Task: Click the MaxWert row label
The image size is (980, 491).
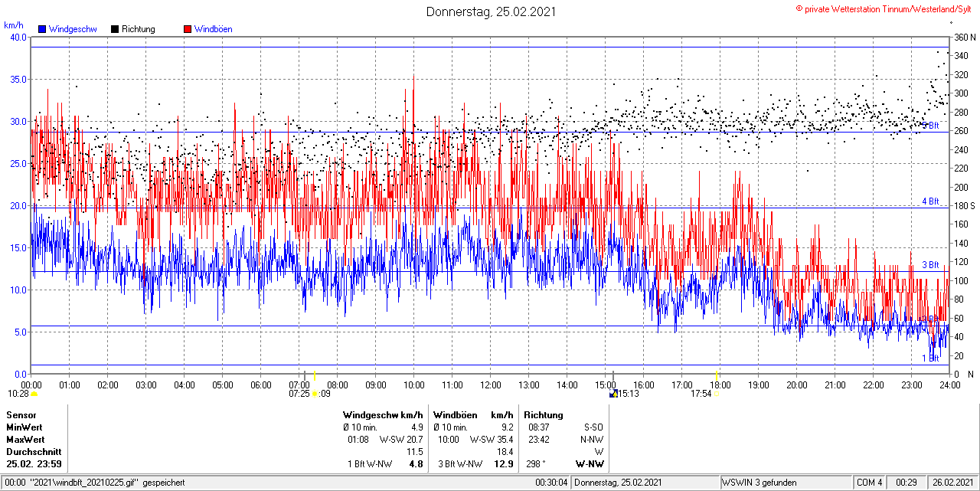Action: pos(25,440)
